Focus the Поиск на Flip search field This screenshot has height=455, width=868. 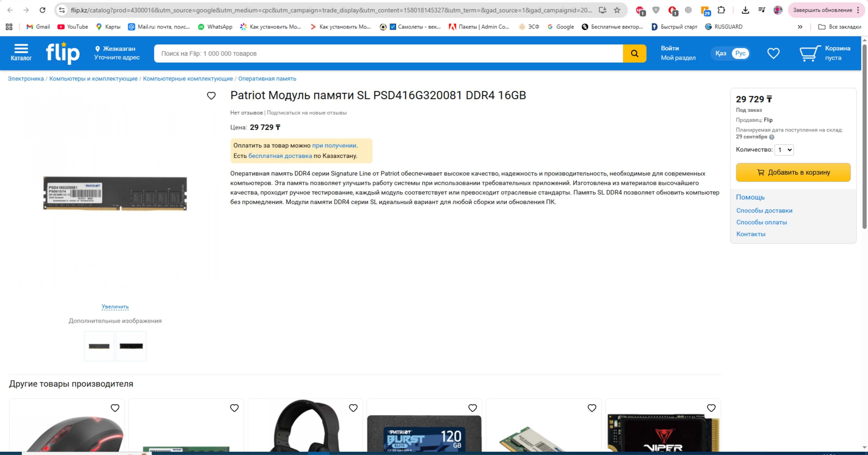(388, 53)
